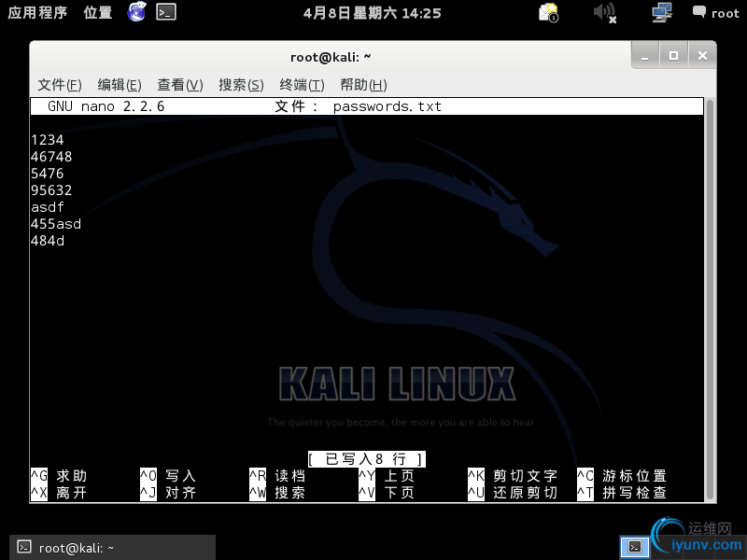Open the 应用程序 applications menu
Viewport: 747px width, 560px height.
point(37,12)
